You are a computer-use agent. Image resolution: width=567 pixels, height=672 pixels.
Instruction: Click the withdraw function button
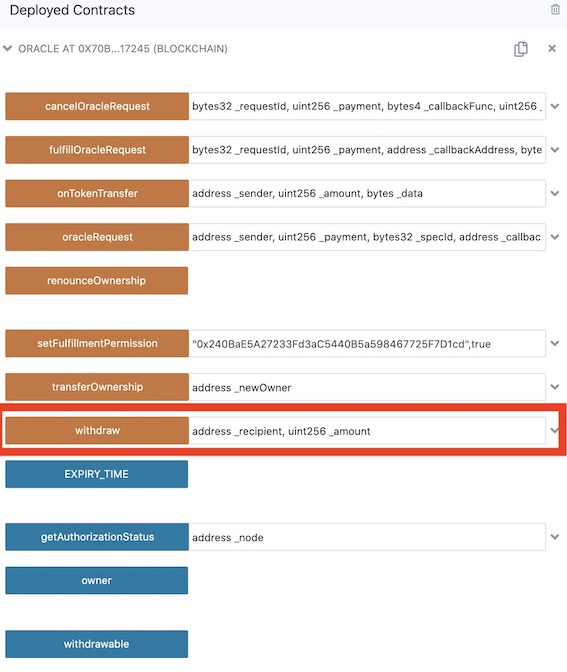click(97, 430)
